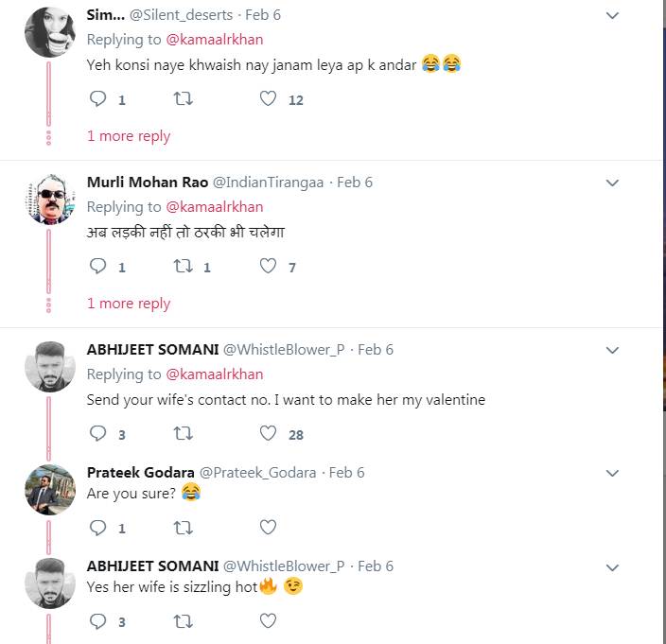This screenshot has width=666, height=644.
Task: Click Murli Mohan Rao's profile picture
Action: (49, 199)
